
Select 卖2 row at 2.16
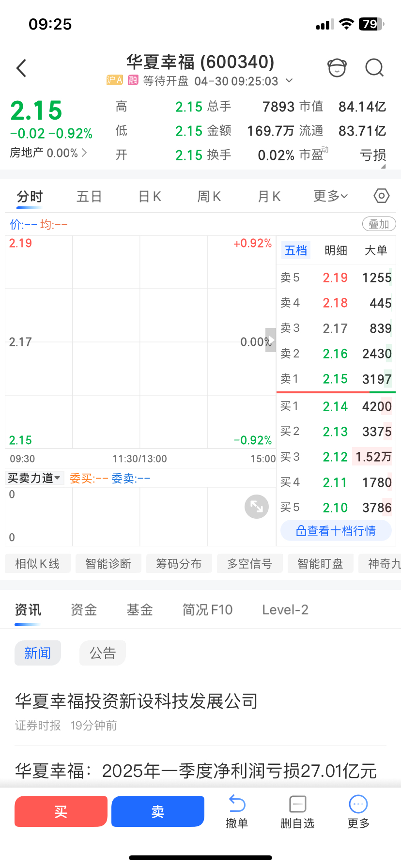[x=336, y=354]
